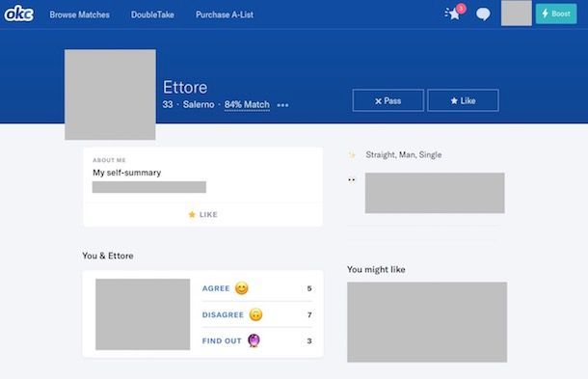Click the You might like heading
The width and height of the screenshot is (588, 379).
pos(376,269)
